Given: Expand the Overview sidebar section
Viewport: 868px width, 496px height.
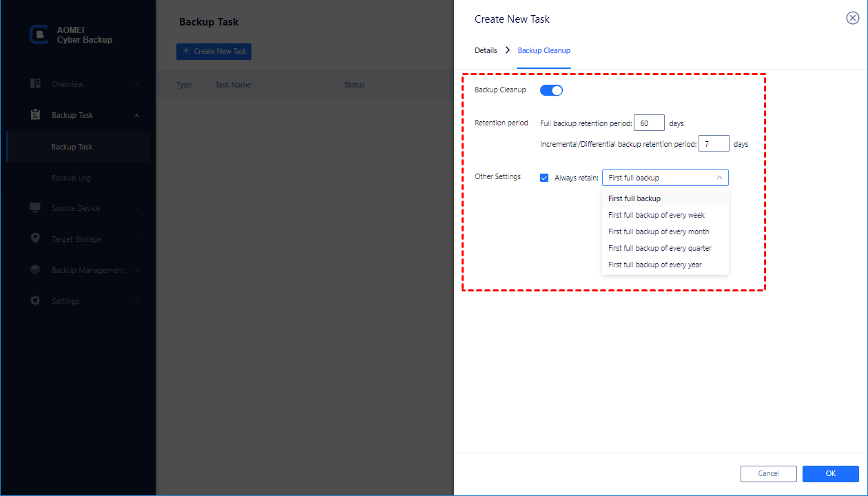Looking at the screenshot, I should pos(136,83).
